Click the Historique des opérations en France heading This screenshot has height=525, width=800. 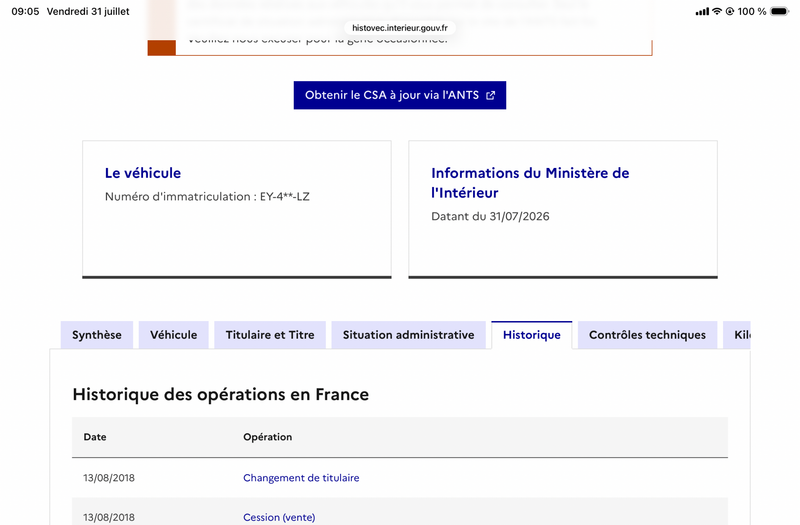point(220,394)
